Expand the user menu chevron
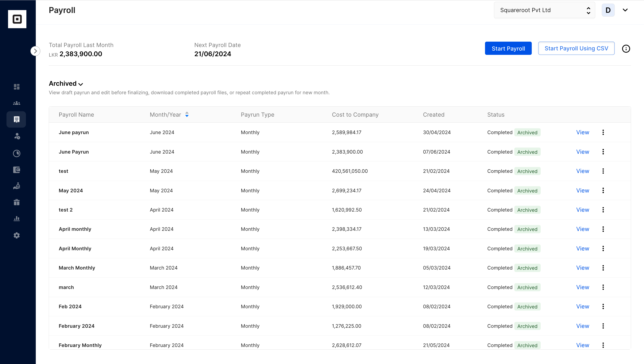 coord(625,10)
